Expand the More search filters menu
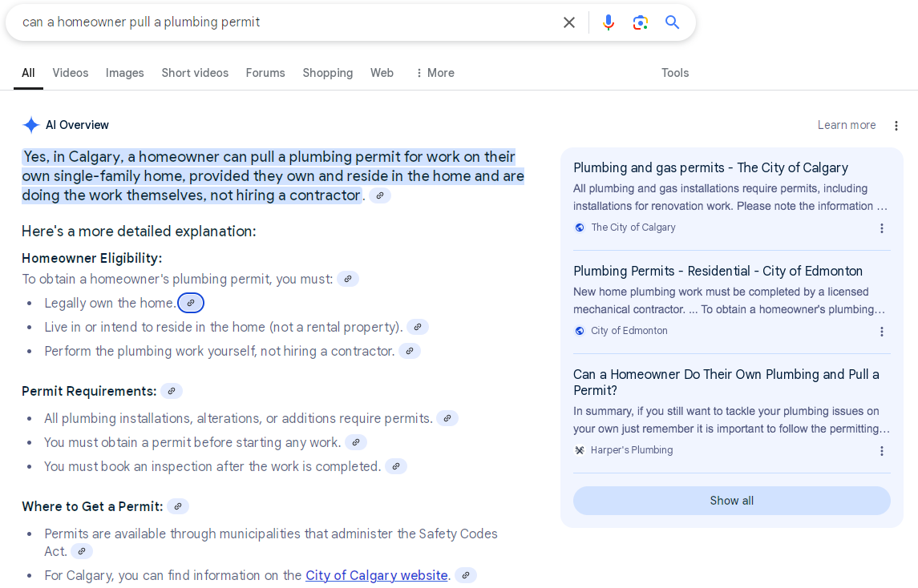 click(435, 73)
